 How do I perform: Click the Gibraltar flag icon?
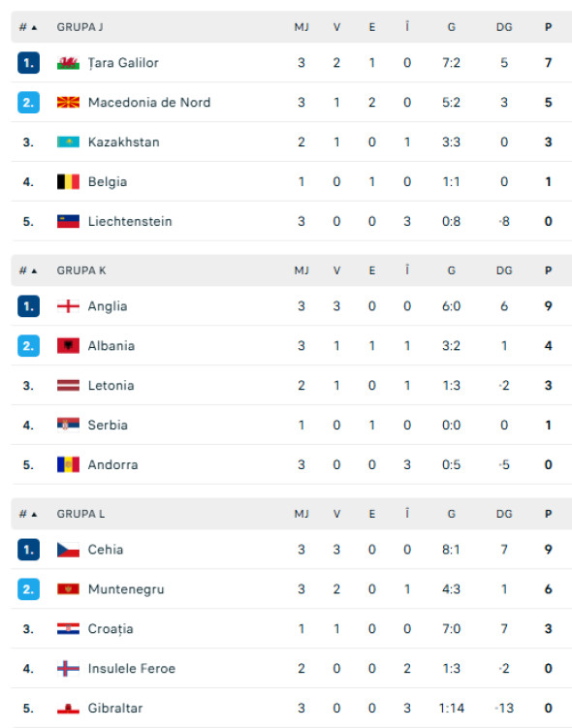coord(68,708)
